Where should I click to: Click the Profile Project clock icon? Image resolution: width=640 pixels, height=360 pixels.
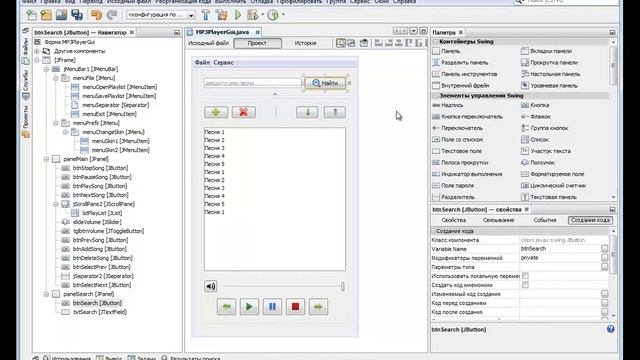(x=273, y=15)
